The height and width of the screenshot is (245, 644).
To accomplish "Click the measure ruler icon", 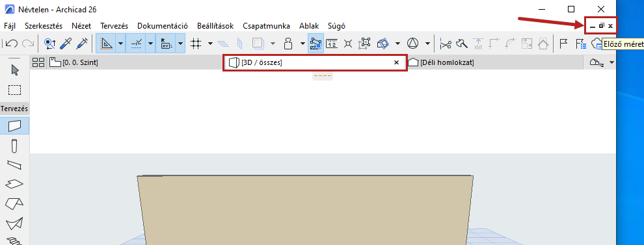I will click(x=332, y=43).
